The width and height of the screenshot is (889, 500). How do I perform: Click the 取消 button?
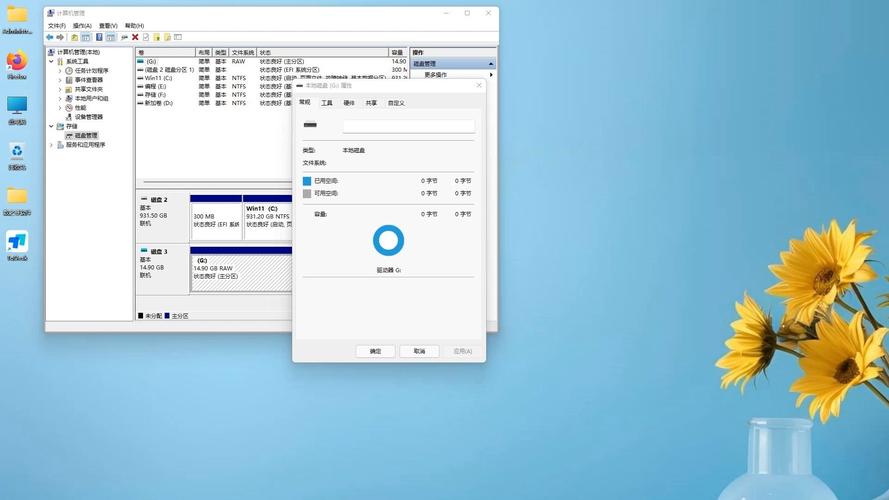coord(419,351)
